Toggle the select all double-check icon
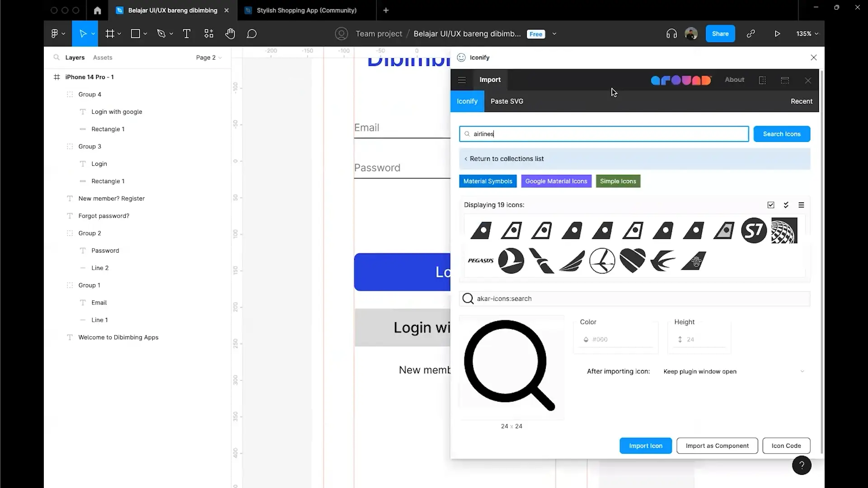868x488 pixels. (786, 205)
